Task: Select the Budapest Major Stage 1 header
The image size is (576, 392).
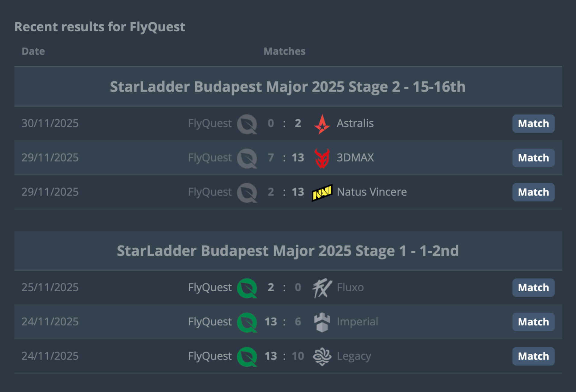Action: coord(288,251)
